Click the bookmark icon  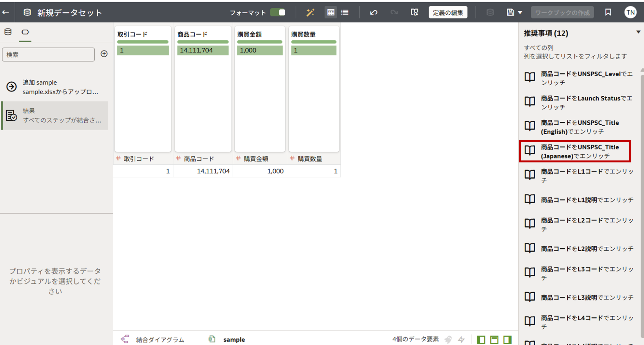(x=608, y=12)
